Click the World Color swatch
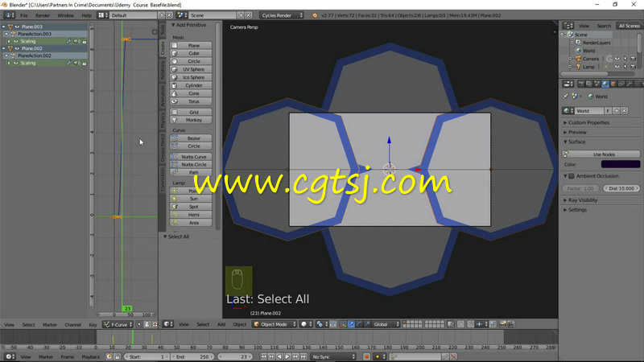 pyautogui.click(x=621, y=164)
